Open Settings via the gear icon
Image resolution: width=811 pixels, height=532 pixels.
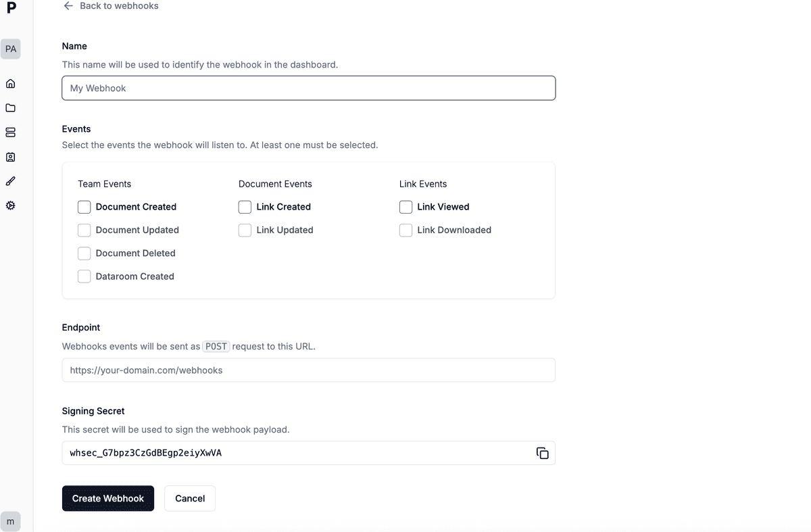pyautogui.click(x=10, y=205)
